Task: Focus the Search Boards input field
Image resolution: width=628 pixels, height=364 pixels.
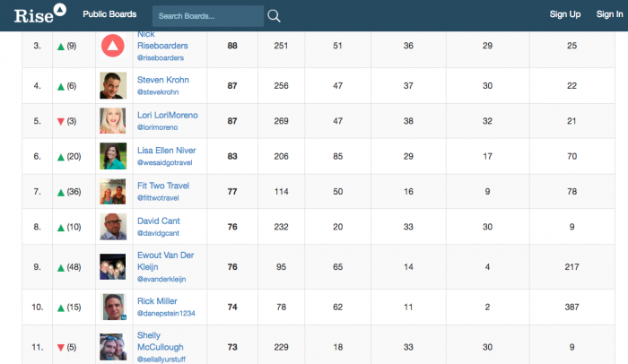Action: click(207, 15)
